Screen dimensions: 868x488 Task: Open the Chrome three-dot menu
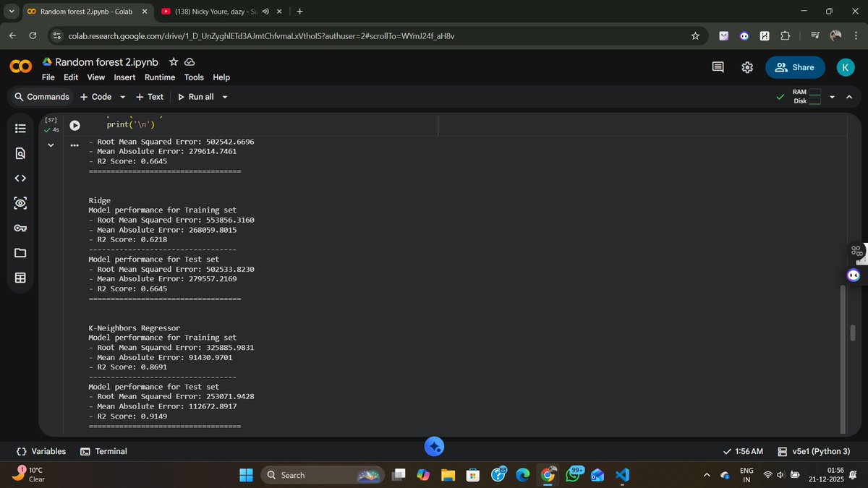[x=855, y=35]
